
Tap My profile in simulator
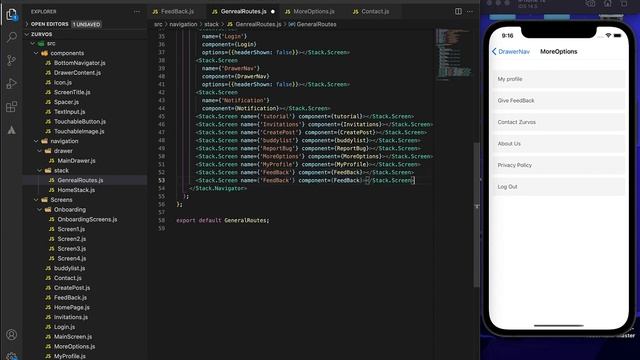coord(559,79)
